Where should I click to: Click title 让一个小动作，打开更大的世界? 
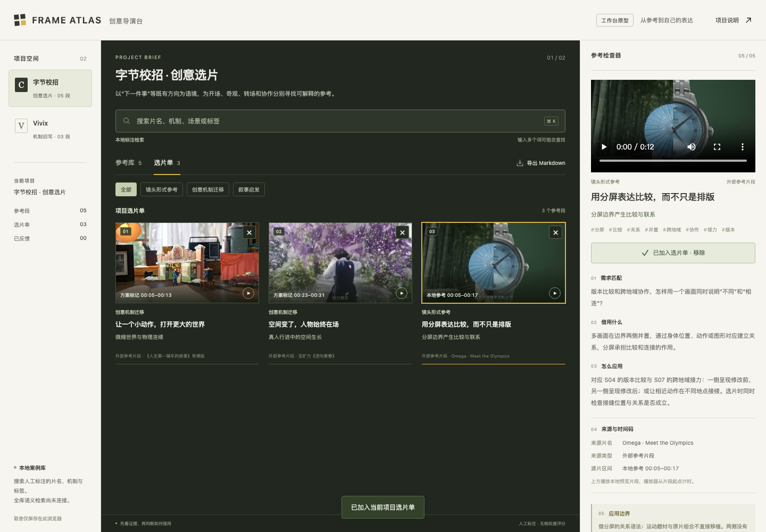[160, 324]
